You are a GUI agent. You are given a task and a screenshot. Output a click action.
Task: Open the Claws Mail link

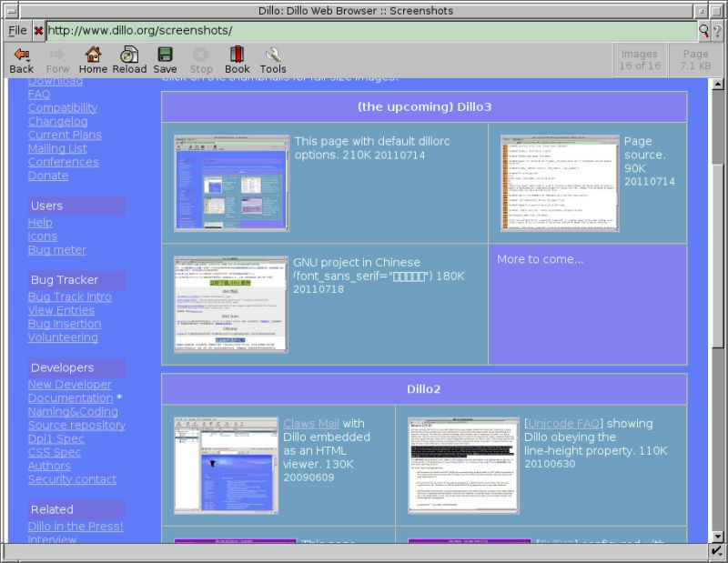click(x=313, y=423)
